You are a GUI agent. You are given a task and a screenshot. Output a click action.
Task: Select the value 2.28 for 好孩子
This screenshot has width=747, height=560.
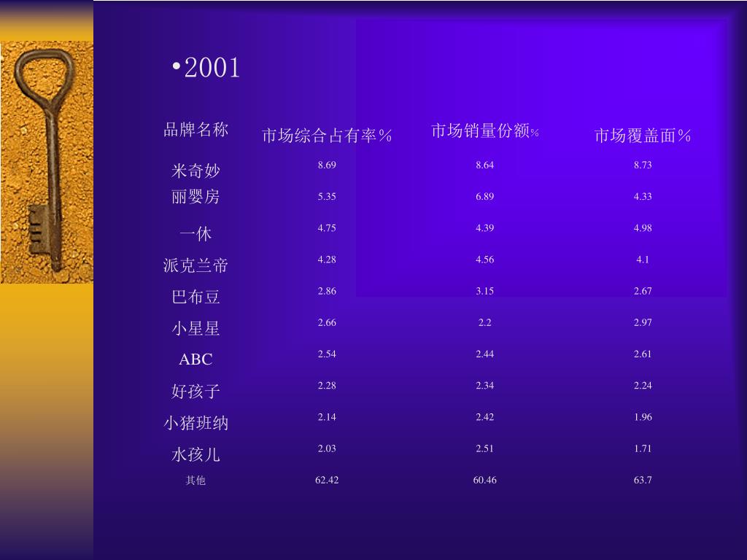point(327,385)
